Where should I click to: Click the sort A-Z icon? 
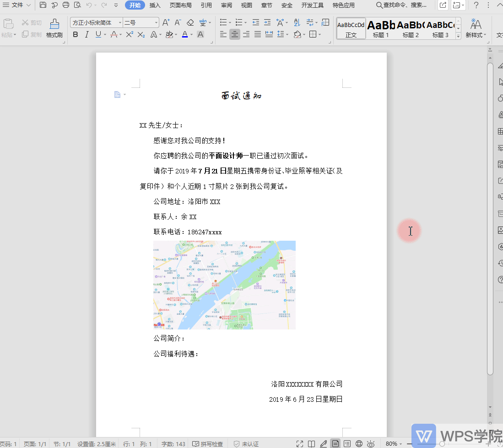(297, 22)
